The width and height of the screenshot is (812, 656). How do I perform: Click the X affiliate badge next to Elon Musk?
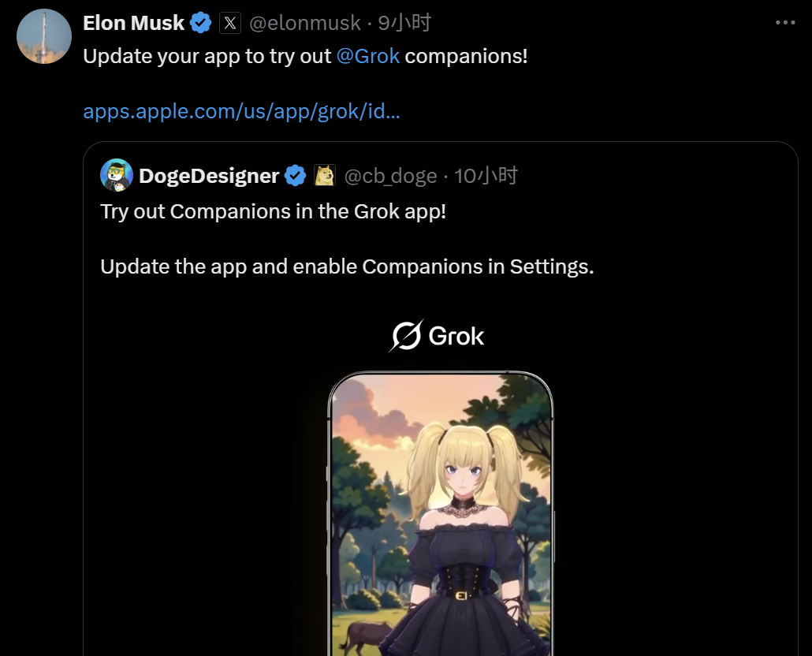tap(230, 23)
